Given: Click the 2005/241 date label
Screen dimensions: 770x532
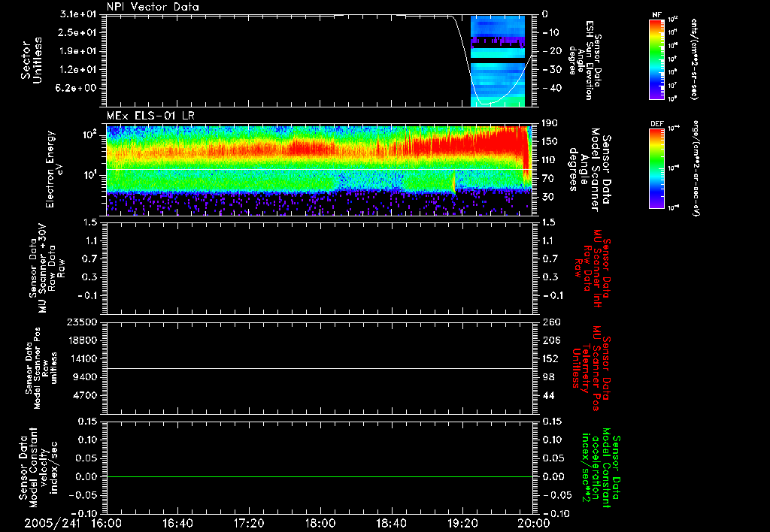Looking at the screenshot, I should pyautogui.click(x=50, y=522).
